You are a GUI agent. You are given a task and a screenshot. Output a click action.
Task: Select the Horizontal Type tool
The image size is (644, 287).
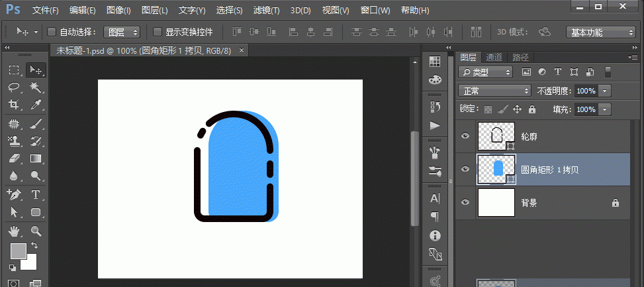tap(36, 194)
